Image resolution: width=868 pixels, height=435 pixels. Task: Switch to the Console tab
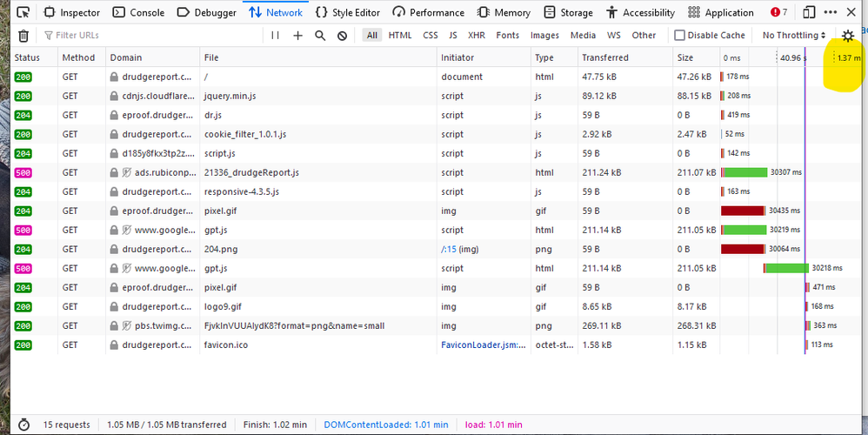tap(137, 12)
